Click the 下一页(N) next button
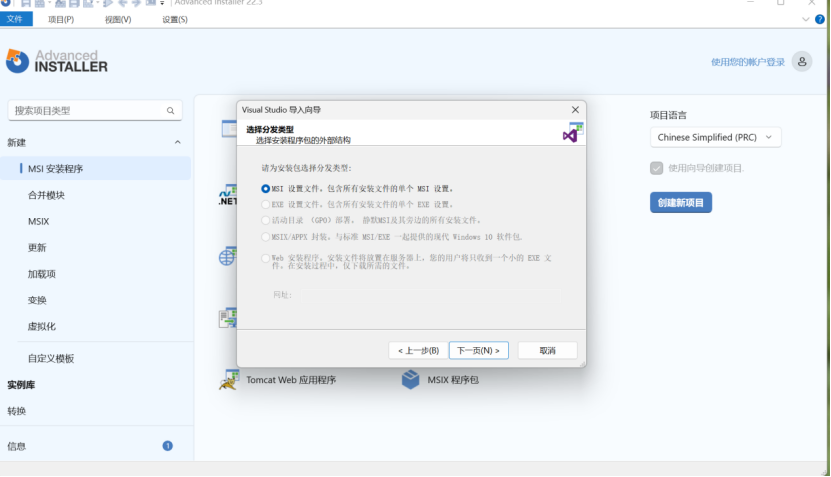 479,350
